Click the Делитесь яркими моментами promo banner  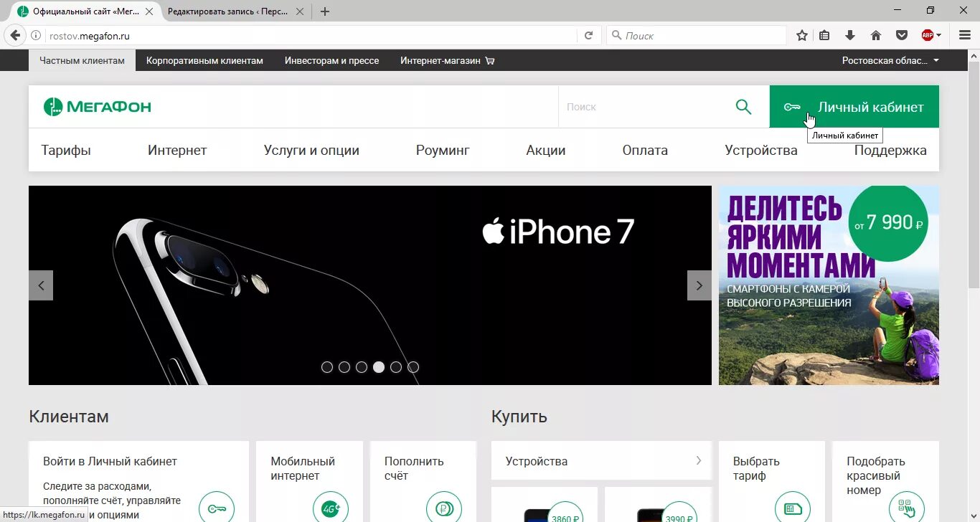829,285
